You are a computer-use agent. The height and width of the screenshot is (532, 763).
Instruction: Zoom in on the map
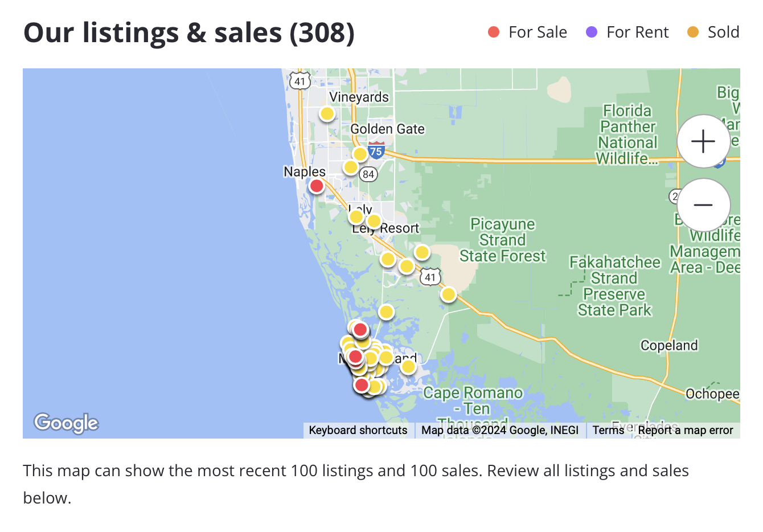[x=703, y=141]
